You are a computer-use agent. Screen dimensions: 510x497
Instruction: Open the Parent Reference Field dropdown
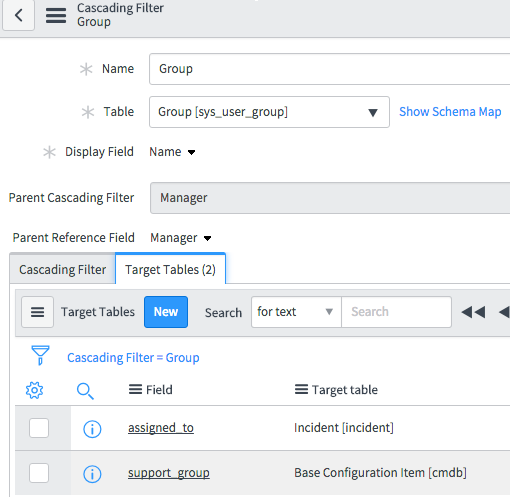point(181,238)
